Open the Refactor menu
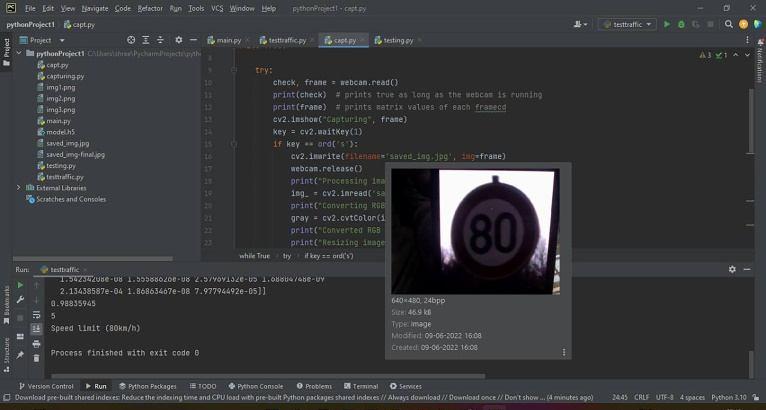Screen dimensions: 766x410 (x=150, y=8)
